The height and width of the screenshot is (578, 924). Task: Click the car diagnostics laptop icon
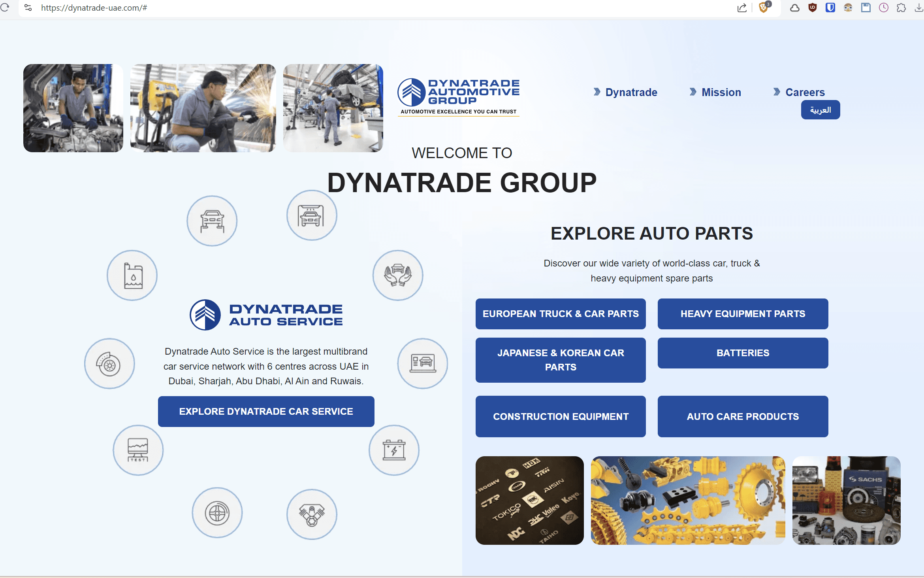(423, 363)
